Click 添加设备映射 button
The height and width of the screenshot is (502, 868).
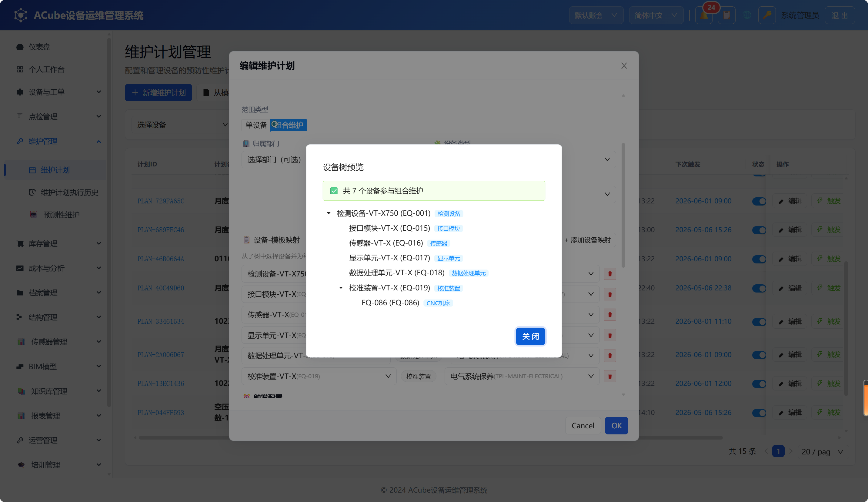click(587, 240)
